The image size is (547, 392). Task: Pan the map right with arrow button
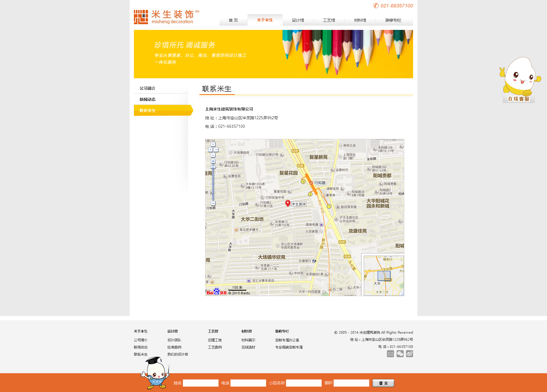(216, 150)
